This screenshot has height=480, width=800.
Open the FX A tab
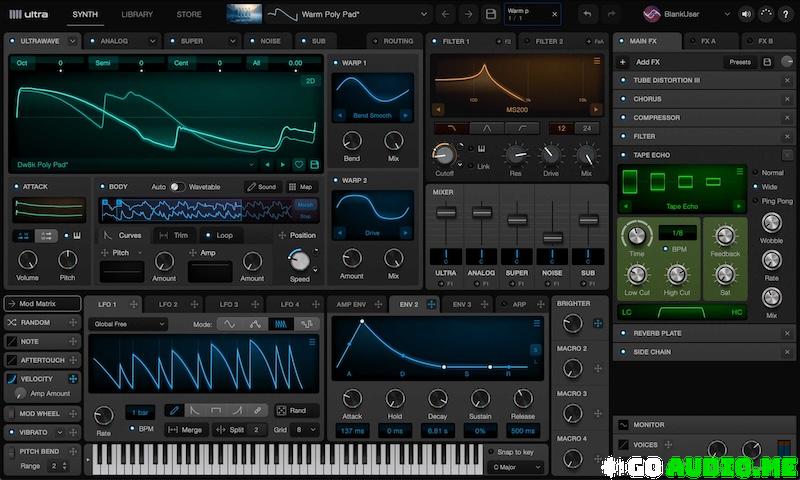coord(707,41)
